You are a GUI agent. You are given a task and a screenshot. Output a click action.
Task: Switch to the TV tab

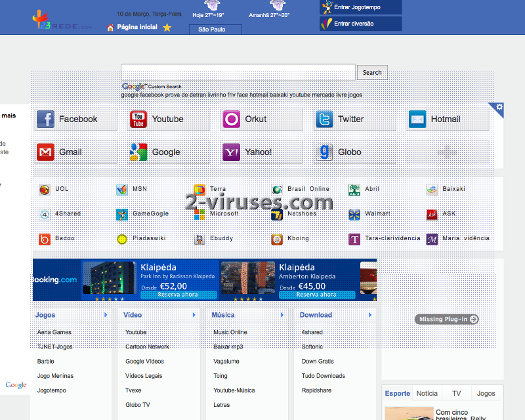[x=456, y=393]
